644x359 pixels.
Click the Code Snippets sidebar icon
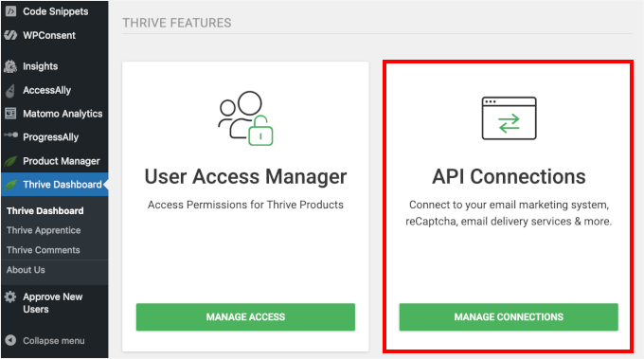(x=10, y=11)
